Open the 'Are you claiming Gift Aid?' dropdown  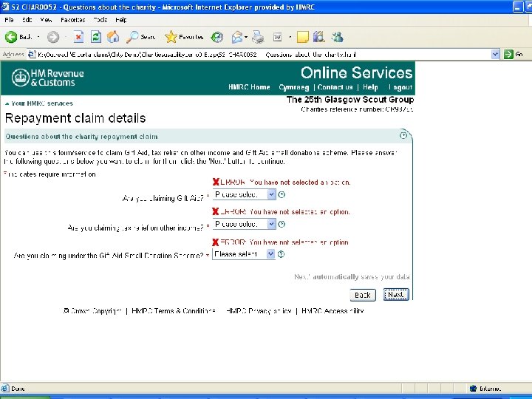pos(245,194)
